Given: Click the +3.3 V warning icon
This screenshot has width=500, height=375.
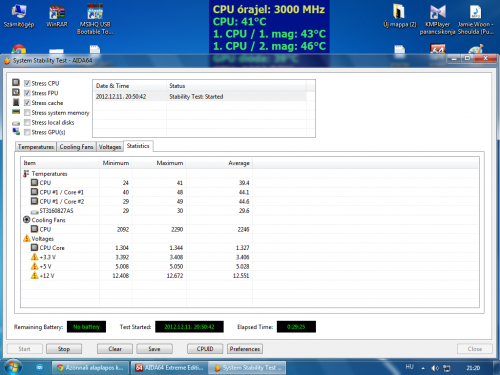Looking at the screenshot, I should [34, 257].
